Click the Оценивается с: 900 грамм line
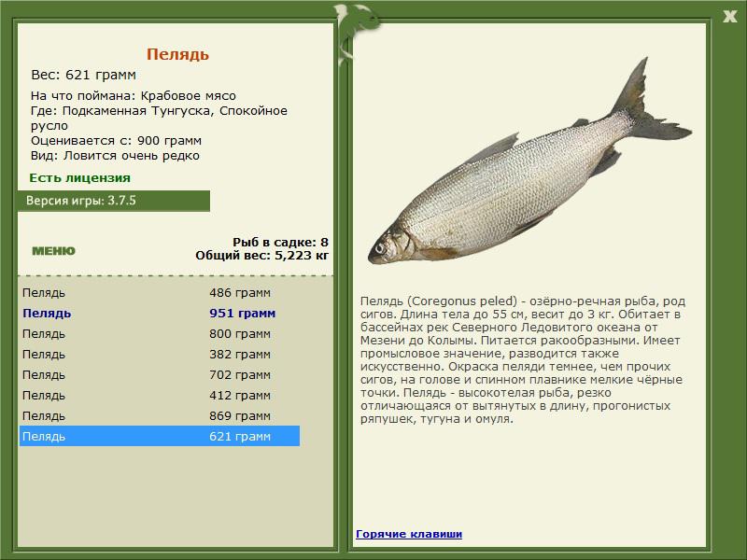Image resolution: width=747 pixels, height=560 pixels. click(116, 141)
